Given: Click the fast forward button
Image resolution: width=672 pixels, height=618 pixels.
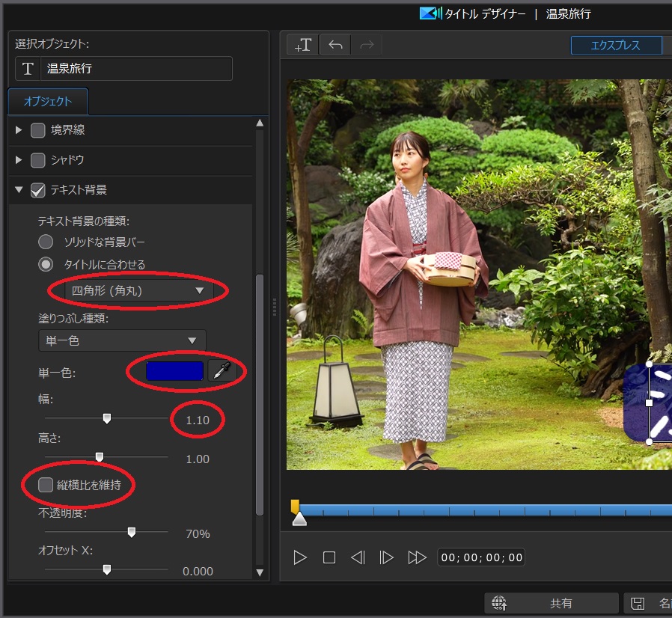Looking at the screenshot, I should click(417, 557).
